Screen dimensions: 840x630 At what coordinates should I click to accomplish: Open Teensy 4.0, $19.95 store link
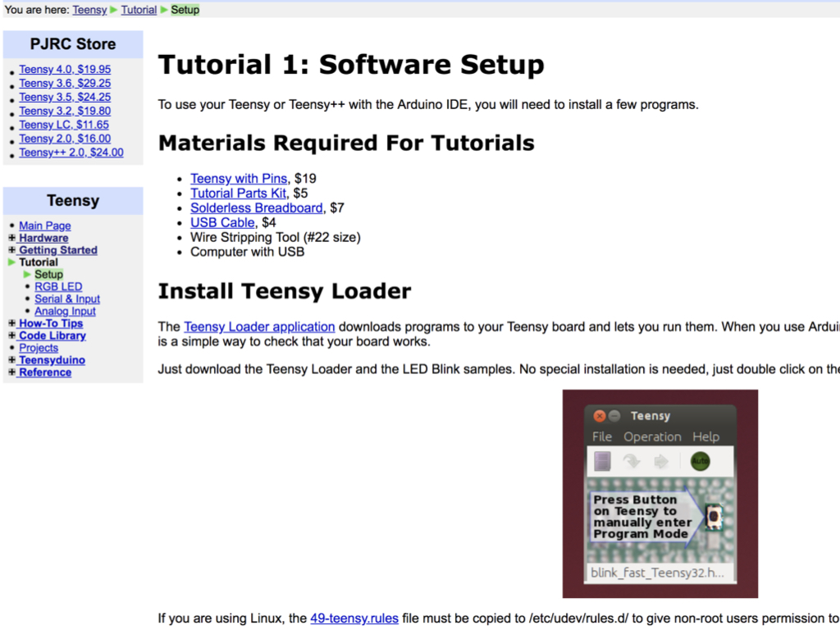(65, 69)
